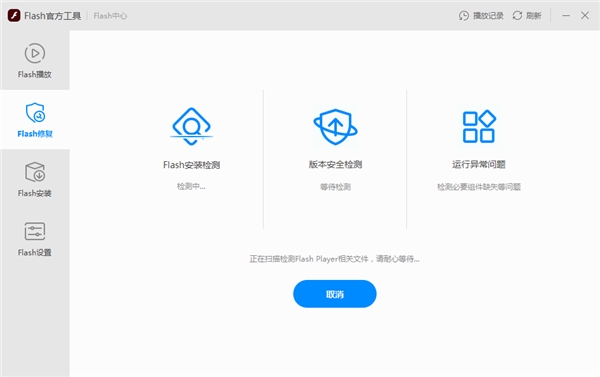Click the 版本安全检测 shield icon
Viewport: 600px width, 377px height.
pos(335,127)
